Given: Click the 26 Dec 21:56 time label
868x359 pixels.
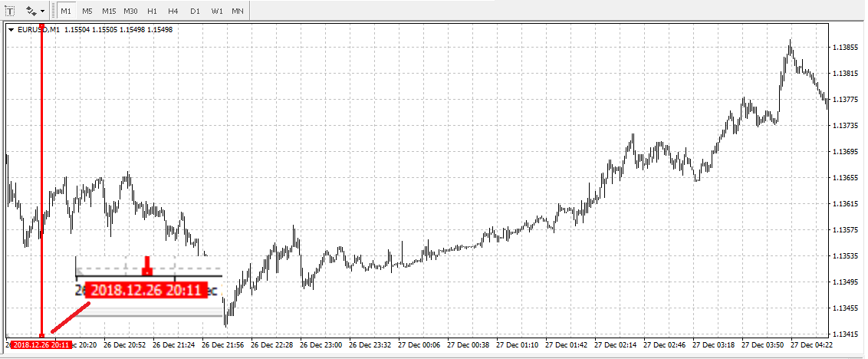Looking at the screenshot, I should point(223,344).
